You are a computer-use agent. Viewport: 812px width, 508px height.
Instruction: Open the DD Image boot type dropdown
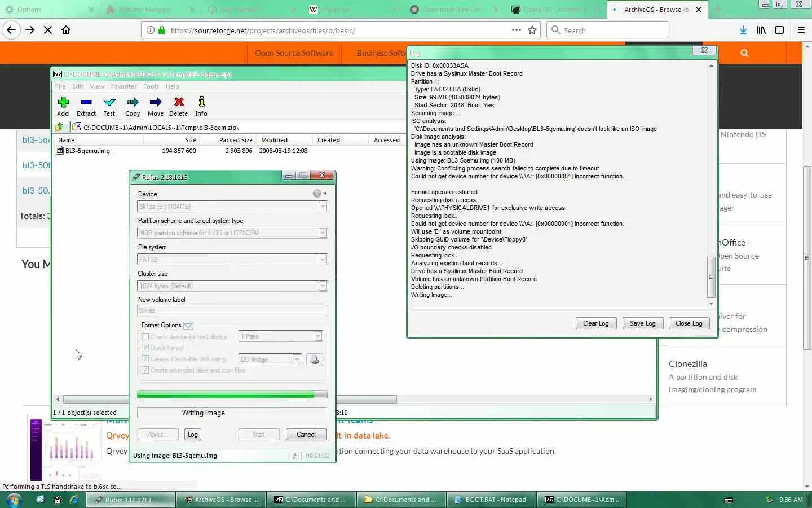pos(297,360)
